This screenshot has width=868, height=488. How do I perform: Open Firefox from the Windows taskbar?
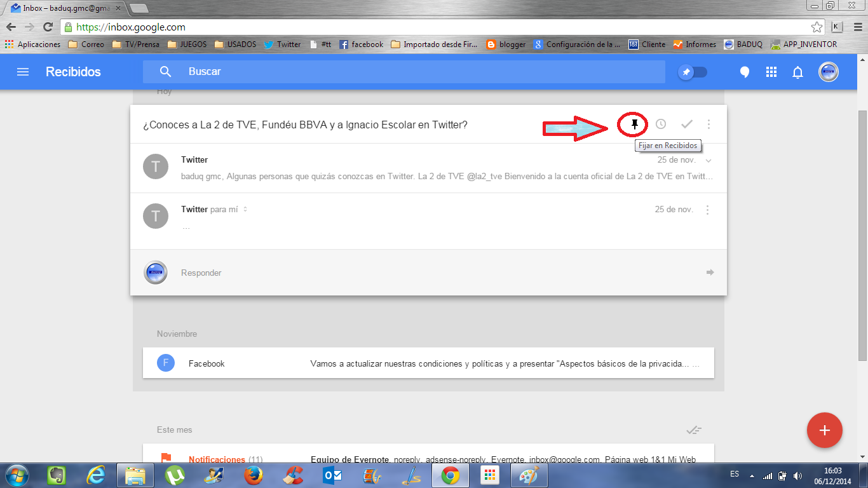pos(254,475)
